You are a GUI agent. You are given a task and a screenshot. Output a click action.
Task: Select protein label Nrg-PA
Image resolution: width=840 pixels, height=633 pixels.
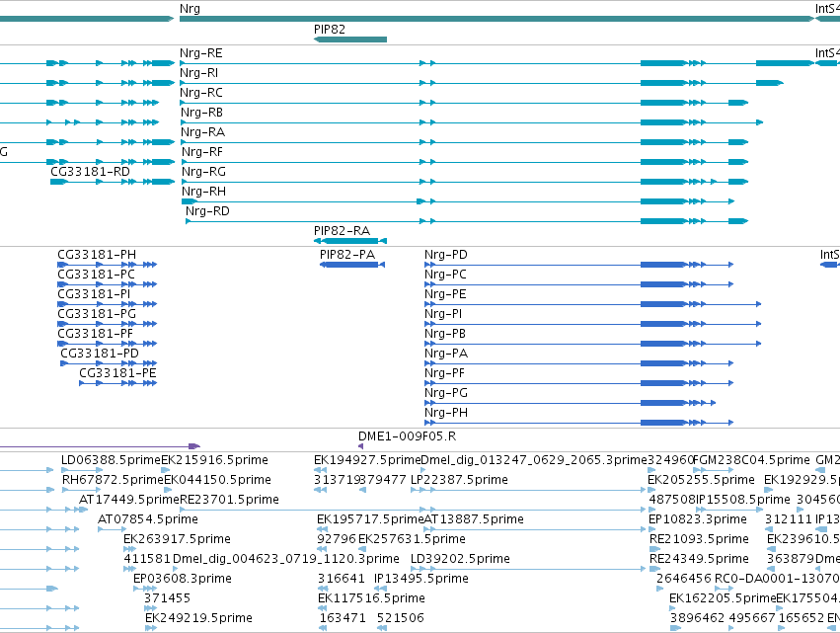pos(446,354)
